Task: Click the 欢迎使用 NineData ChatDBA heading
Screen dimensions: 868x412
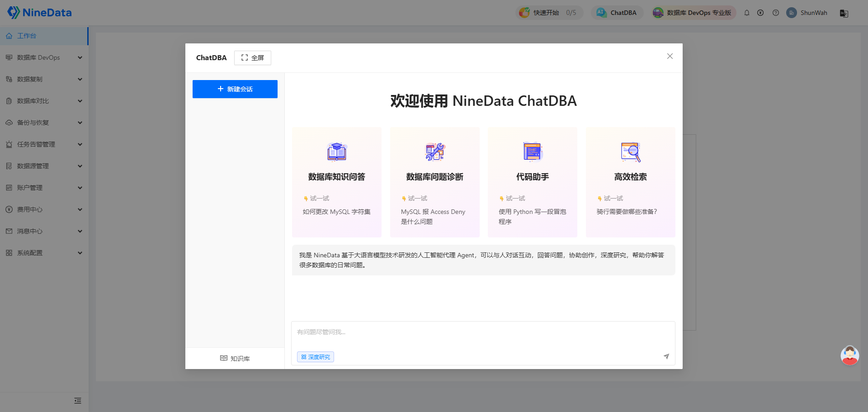Action: [x=484, y=101]
